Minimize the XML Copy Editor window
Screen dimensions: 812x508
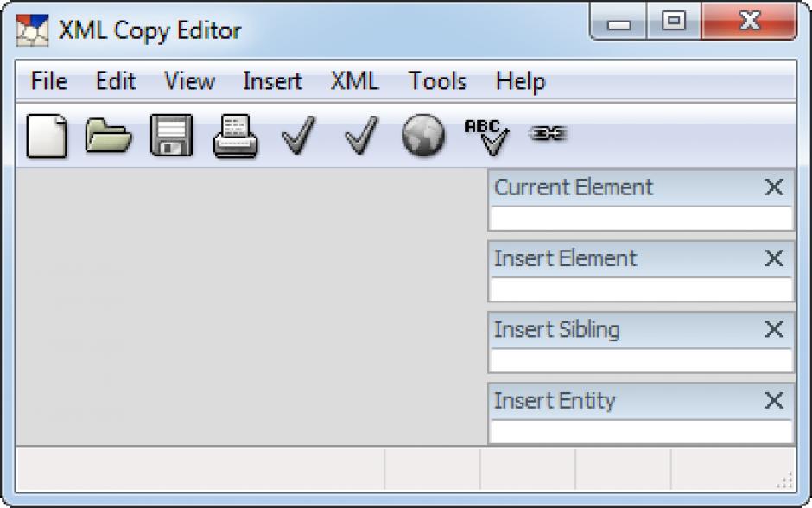pos(619,22)
